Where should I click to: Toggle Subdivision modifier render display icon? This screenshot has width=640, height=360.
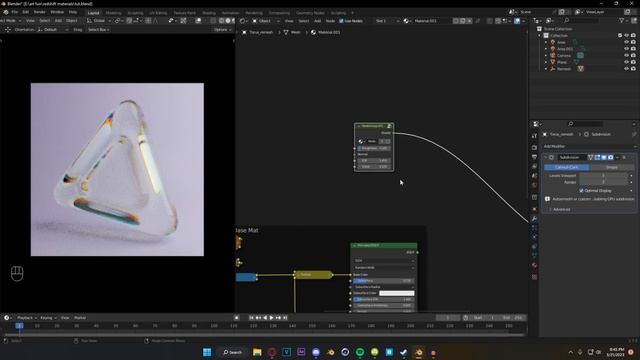pos(611,157)
